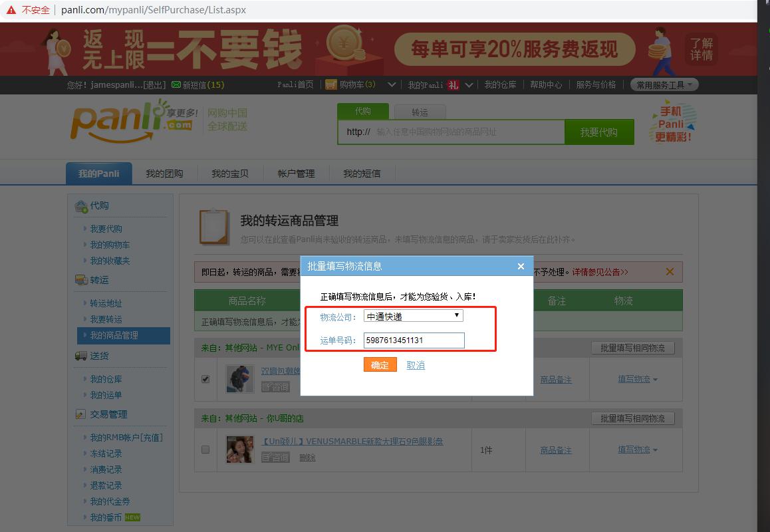Cancel the dialog via the 取消 link
The height and width of the screenshot is (532, 770).
416,364
